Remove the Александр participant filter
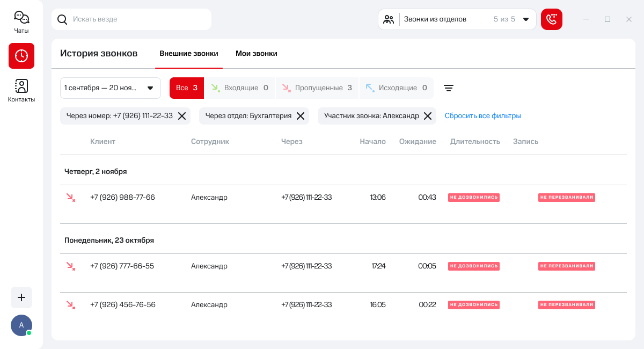Image resolution: width=644 pixels, height=349 pixels. click(x=428, y=116)
